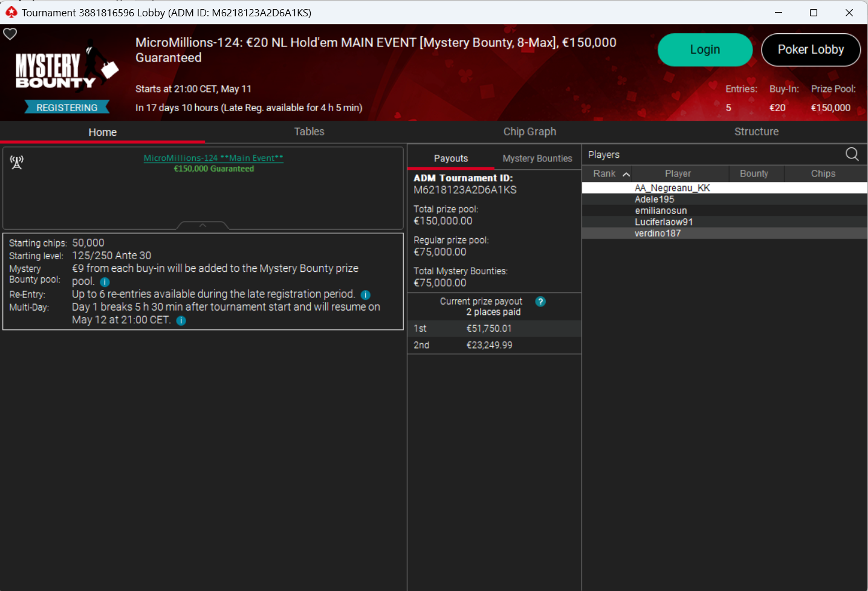Click regular prize pool €75,000.00
The height and width of the screenshot is (591, 868).
point(440,252)
